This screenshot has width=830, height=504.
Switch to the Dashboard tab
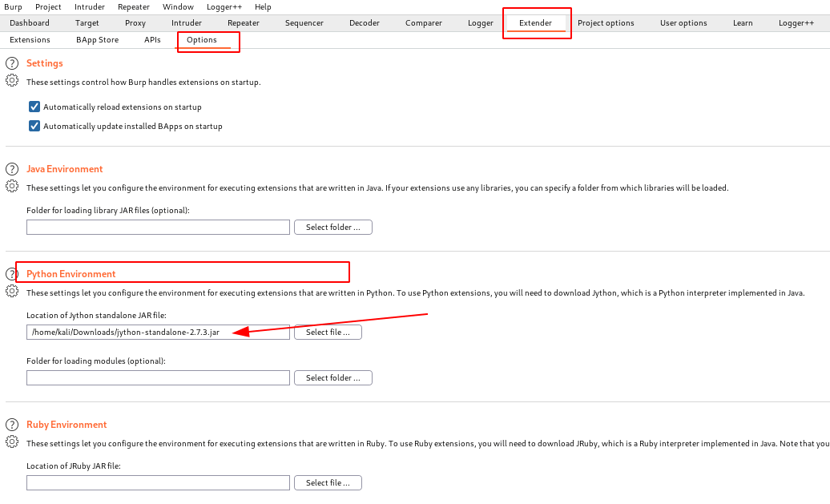[x=30, y=23]
